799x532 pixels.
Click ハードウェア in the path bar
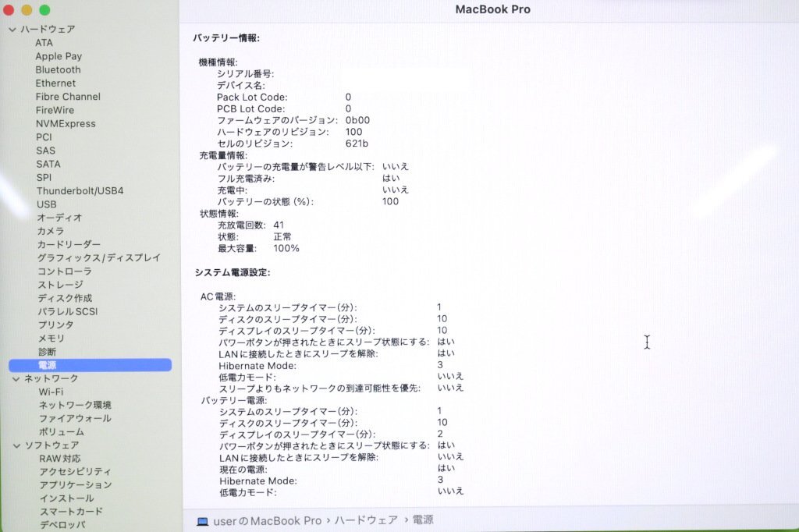point(366,520)
